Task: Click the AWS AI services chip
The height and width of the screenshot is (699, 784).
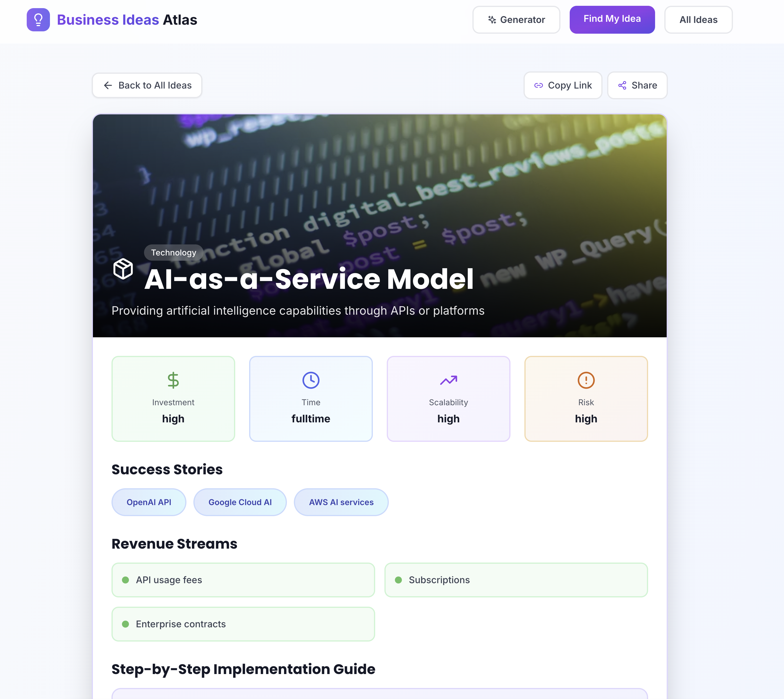Action: tap(341, 502)
